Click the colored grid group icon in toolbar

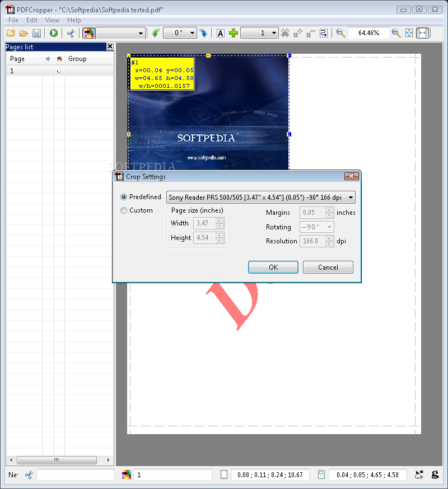(88, 33)
